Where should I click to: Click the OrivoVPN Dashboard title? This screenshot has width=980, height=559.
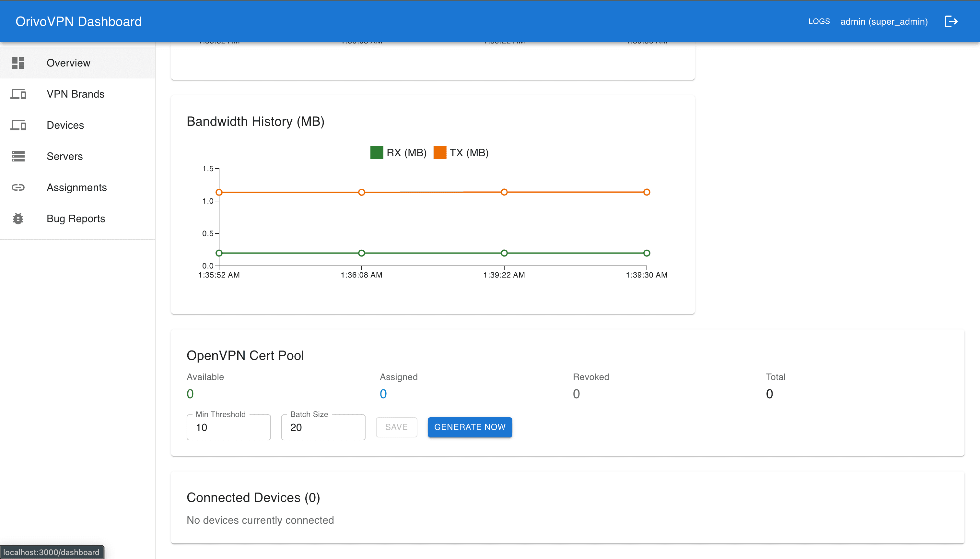pos(78,21)
